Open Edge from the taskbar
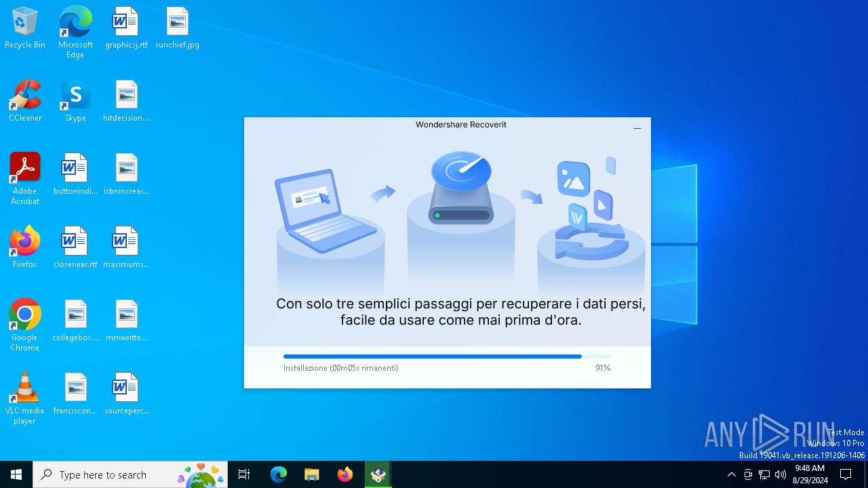The width and height of the screenshot is (868, 488). (279, 474)
